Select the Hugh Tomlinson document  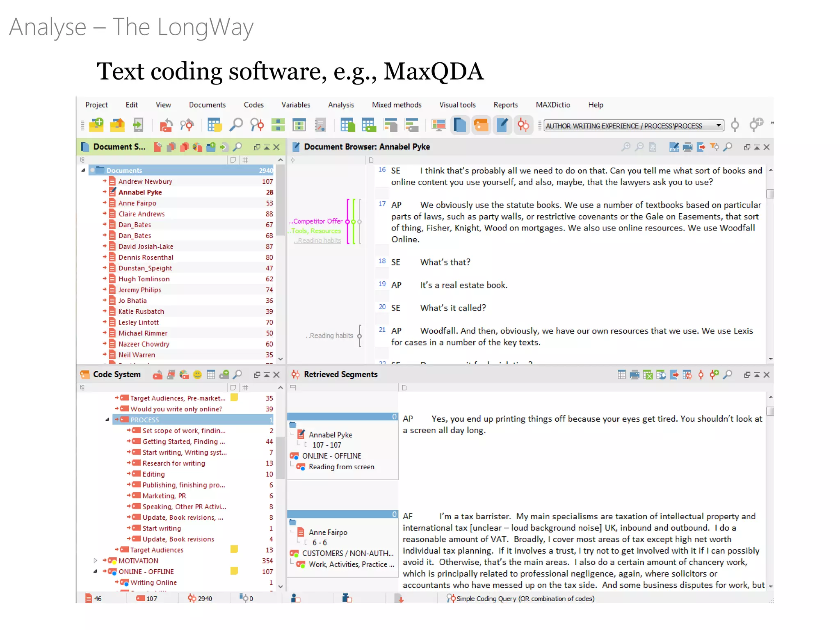[144, 279]
